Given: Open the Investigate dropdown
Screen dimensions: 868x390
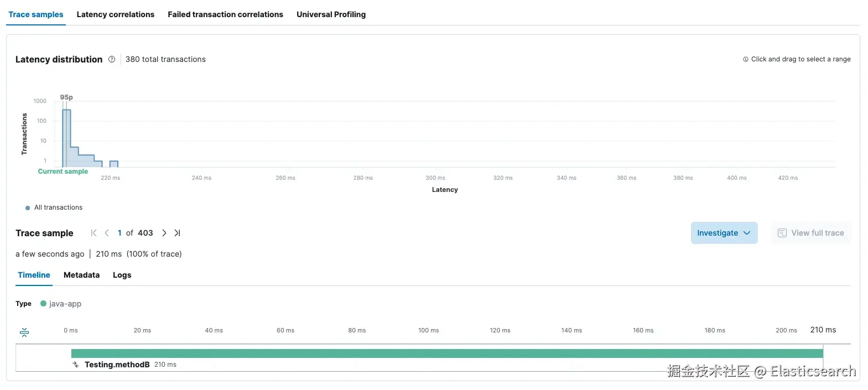Looking at the screenshot, I should point(724,233).
